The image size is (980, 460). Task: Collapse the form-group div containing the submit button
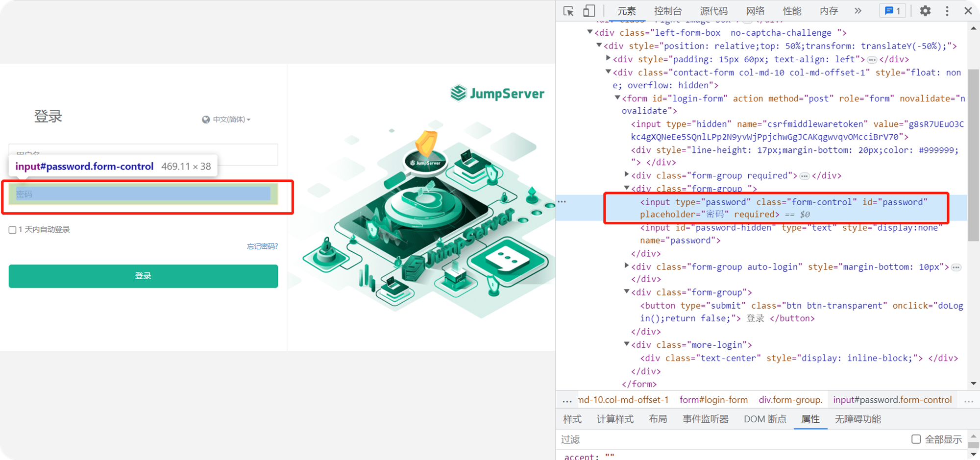pos(627,291)
